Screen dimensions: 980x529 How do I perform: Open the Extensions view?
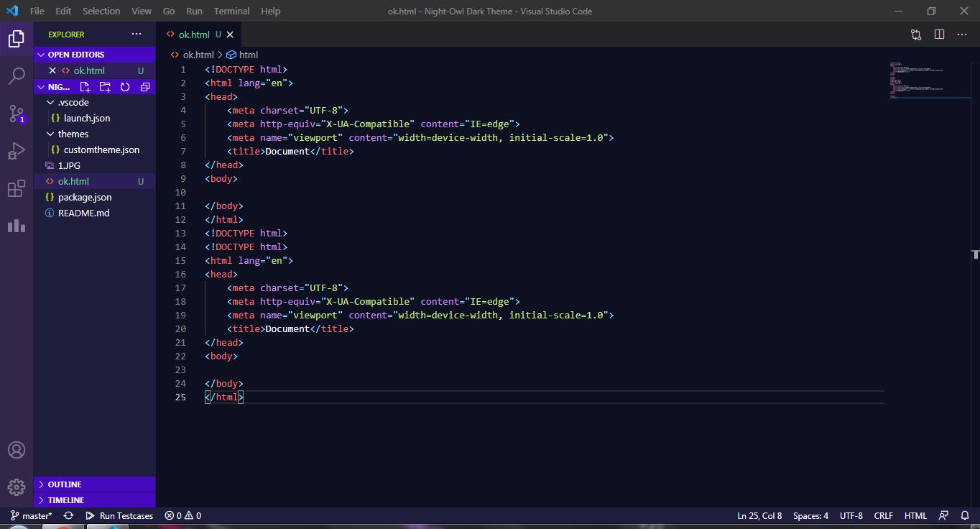coord(17,188)
